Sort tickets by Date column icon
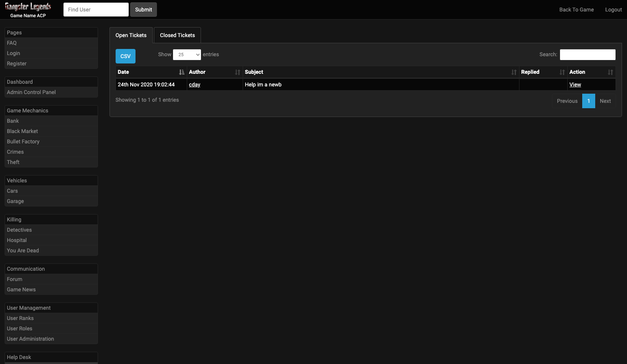The height and width of the screenshot is (364, 627). click(x=181, y=72)
